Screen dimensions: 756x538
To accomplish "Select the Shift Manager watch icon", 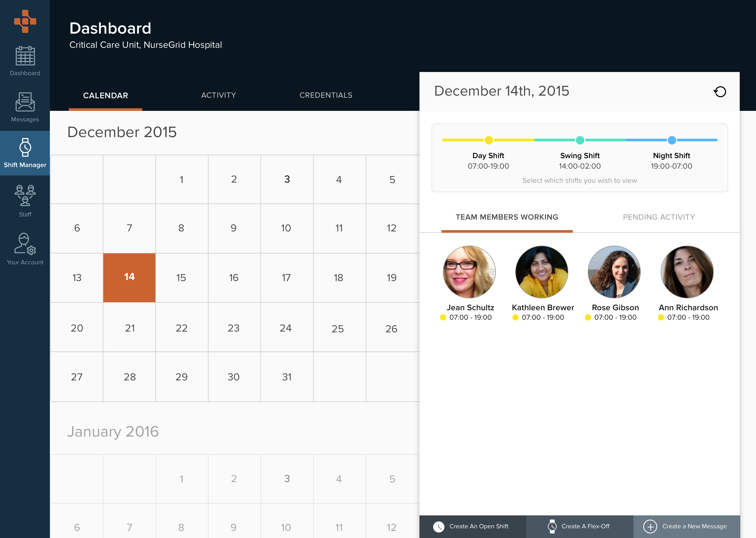I will pos(25,147).
